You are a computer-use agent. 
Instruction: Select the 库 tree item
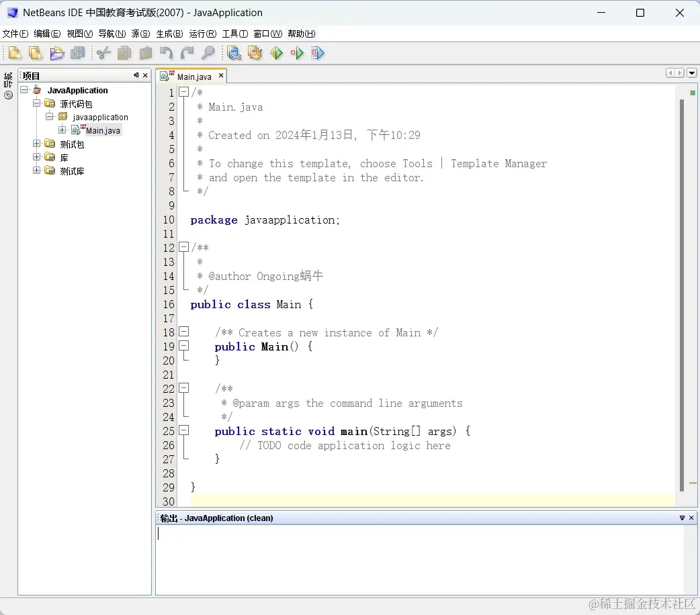click(64, 158)
